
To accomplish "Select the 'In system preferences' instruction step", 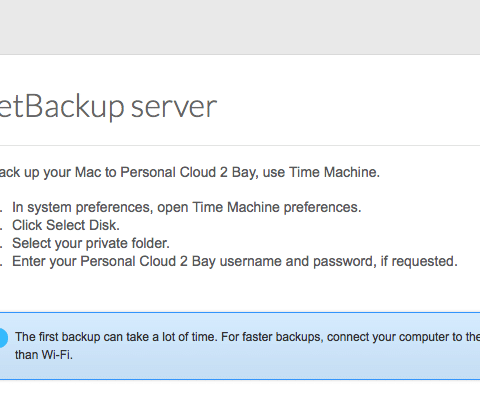I will [x=187, y=207].
